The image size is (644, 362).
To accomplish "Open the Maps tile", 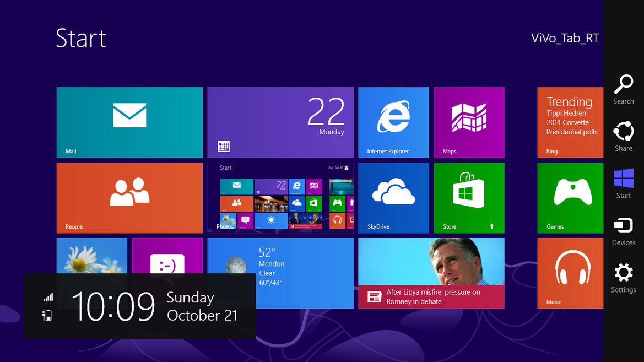I will (x=469, y=122).
